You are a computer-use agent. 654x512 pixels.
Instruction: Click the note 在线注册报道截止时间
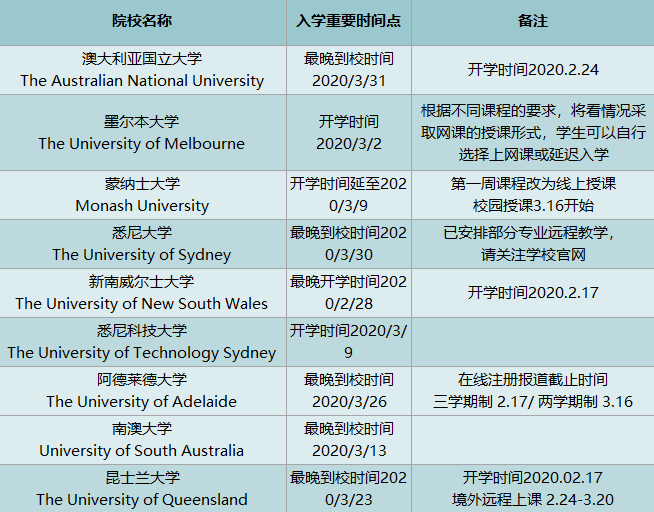tap(533, 380)
